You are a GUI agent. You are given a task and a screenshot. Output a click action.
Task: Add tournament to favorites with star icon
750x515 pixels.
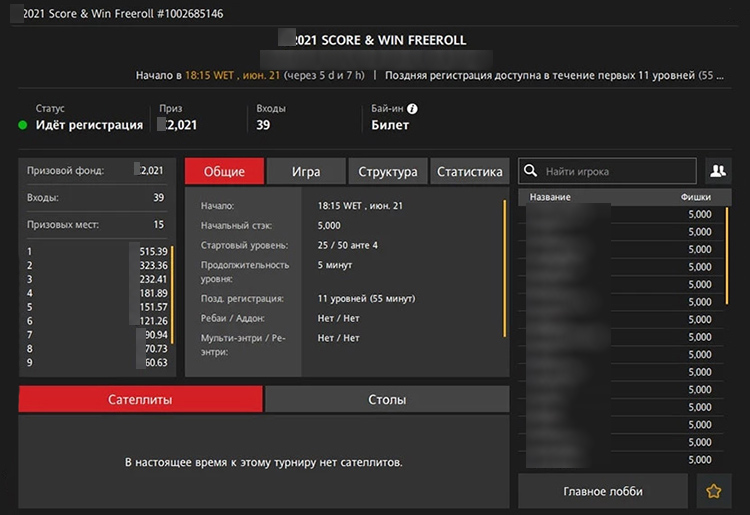click(714, 491)
